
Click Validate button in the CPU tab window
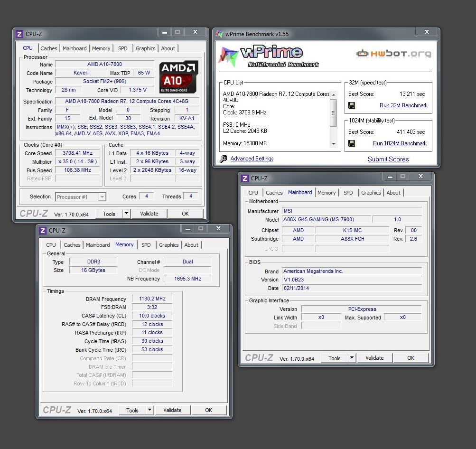coord(149,214)
